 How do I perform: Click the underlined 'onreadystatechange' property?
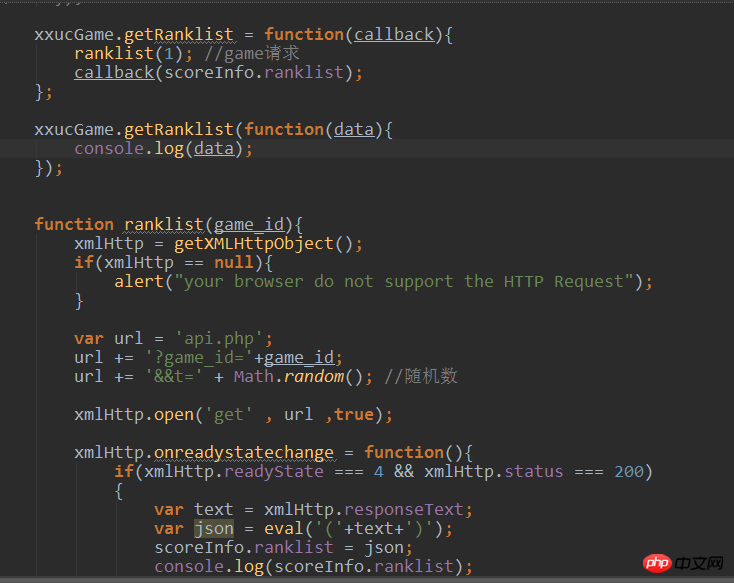click(244, 453)
